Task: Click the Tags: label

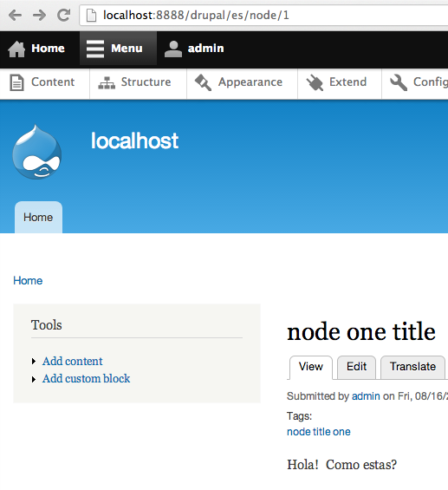Action: click(x=300, y=416)
